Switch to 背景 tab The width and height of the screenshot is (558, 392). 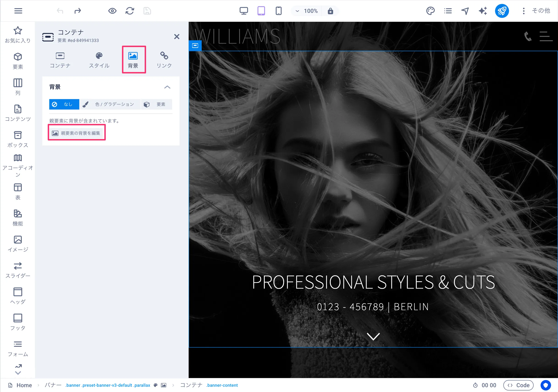pyautogui.click(x=133, y=60)
